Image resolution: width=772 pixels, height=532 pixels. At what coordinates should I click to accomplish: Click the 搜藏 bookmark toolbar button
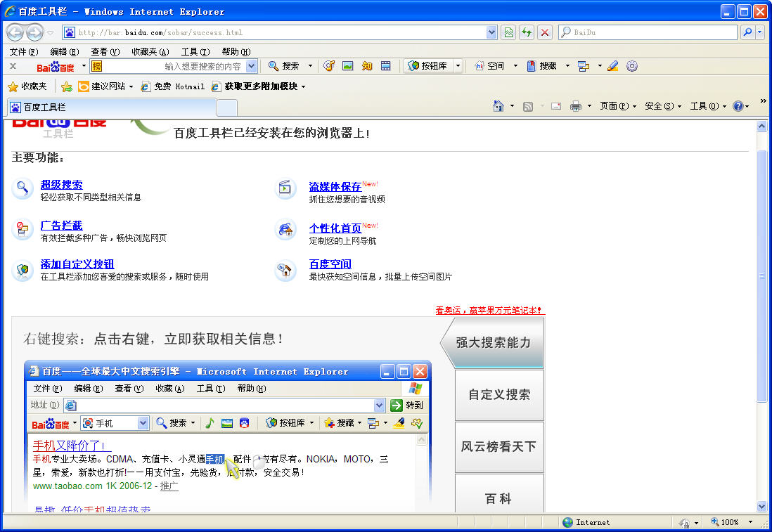tap(542, 66)
